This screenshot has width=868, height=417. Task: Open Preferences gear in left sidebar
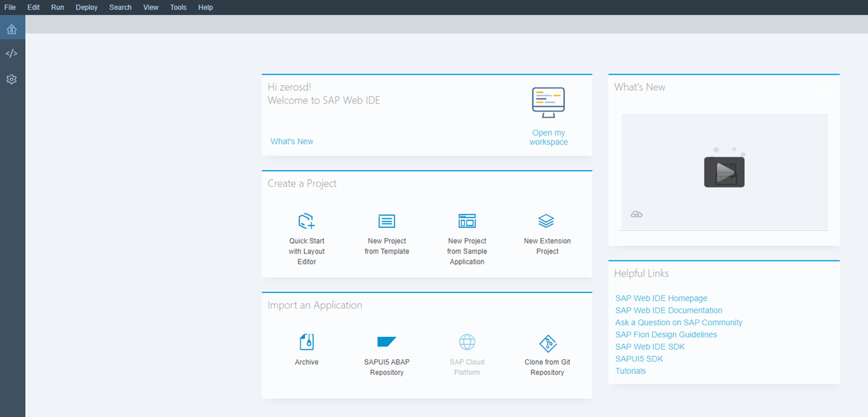point(12,79)
